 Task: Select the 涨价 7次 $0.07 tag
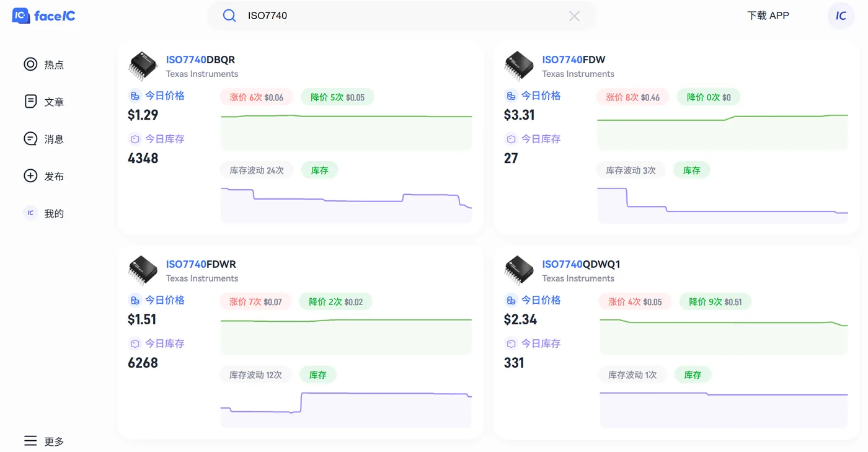256,301
